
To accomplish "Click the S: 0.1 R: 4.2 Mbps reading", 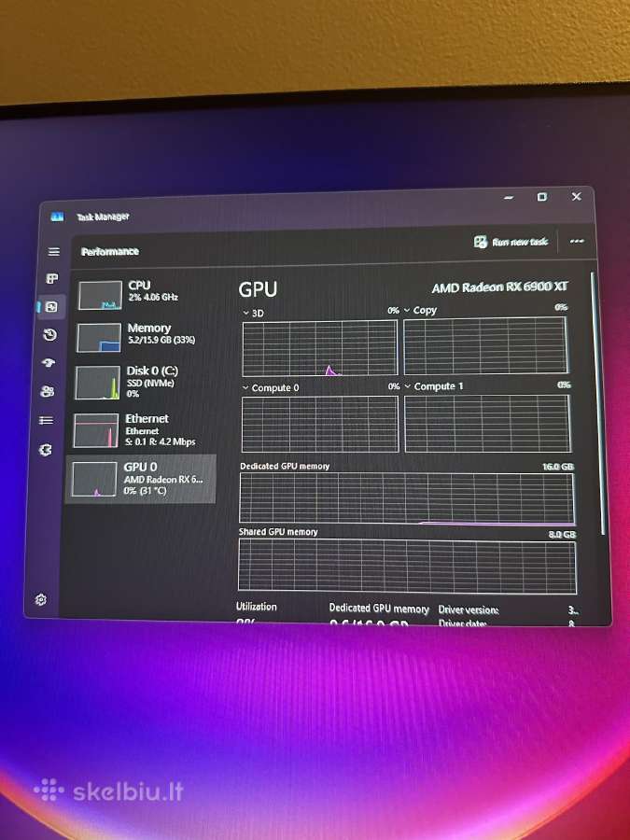I will 160,442.
